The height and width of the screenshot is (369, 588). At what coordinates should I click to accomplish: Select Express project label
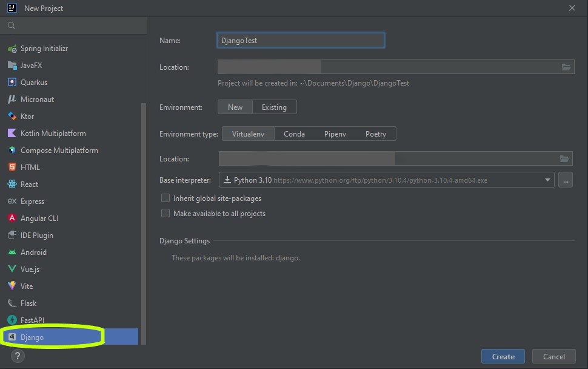click(x=32, y=201)
